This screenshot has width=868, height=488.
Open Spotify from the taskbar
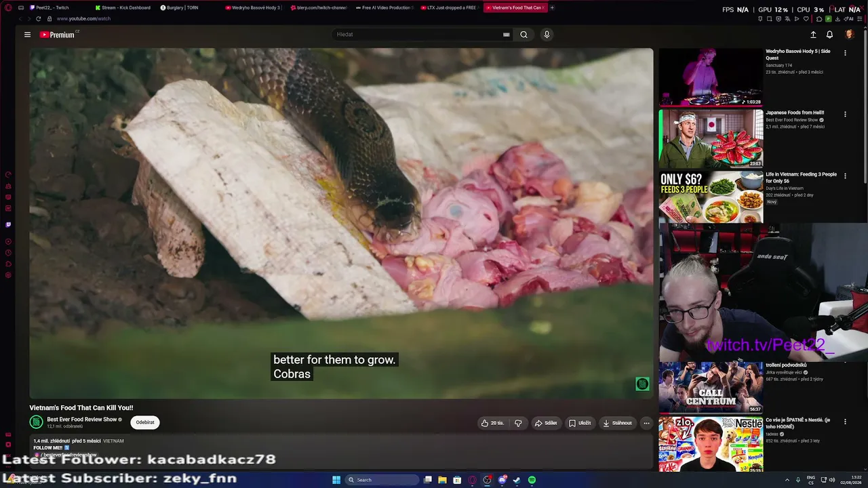(532, 480)
